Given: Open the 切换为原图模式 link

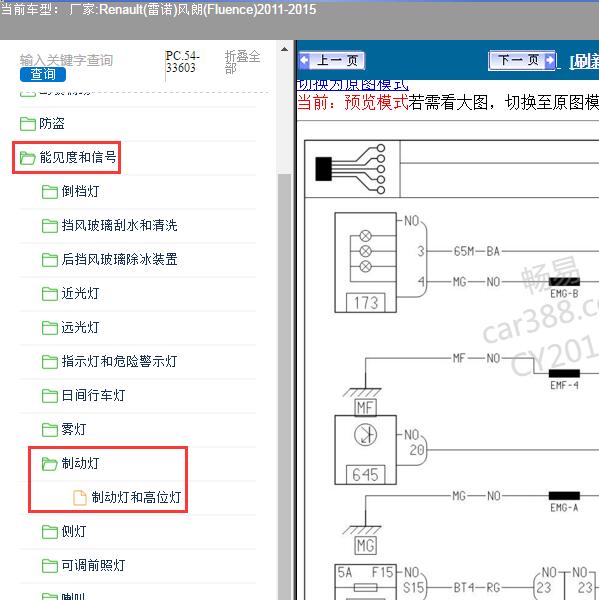Looking at the screenshot, I should click(x=353, y=85).
